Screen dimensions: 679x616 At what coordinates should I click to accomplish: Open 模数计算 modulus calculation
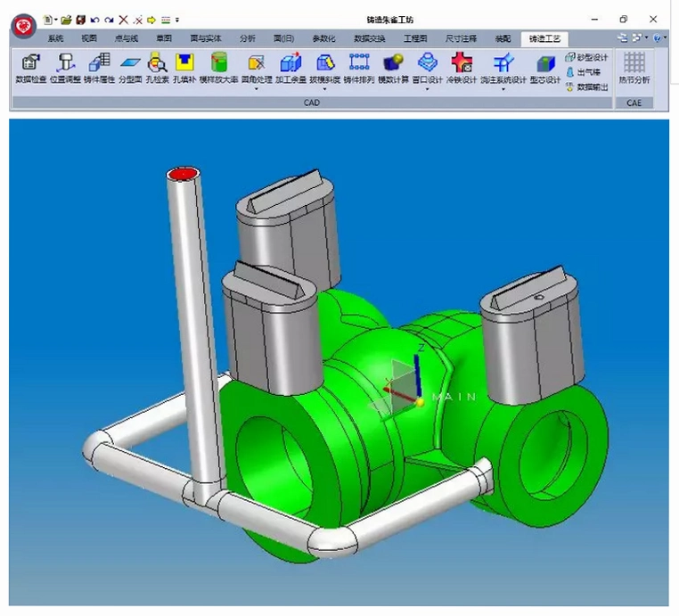coord(393,68)
